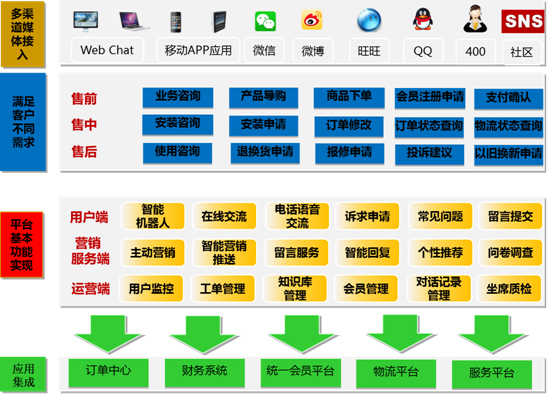549x395 pixels.
Task: Click the 售后 row heading
Action: [x=84, y=152]
